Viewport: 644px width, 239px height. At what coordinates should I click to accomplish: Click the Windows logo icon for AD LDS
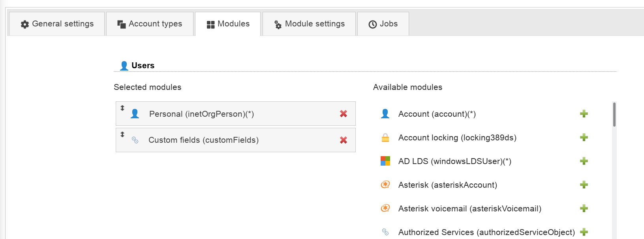tap(385, 161)
